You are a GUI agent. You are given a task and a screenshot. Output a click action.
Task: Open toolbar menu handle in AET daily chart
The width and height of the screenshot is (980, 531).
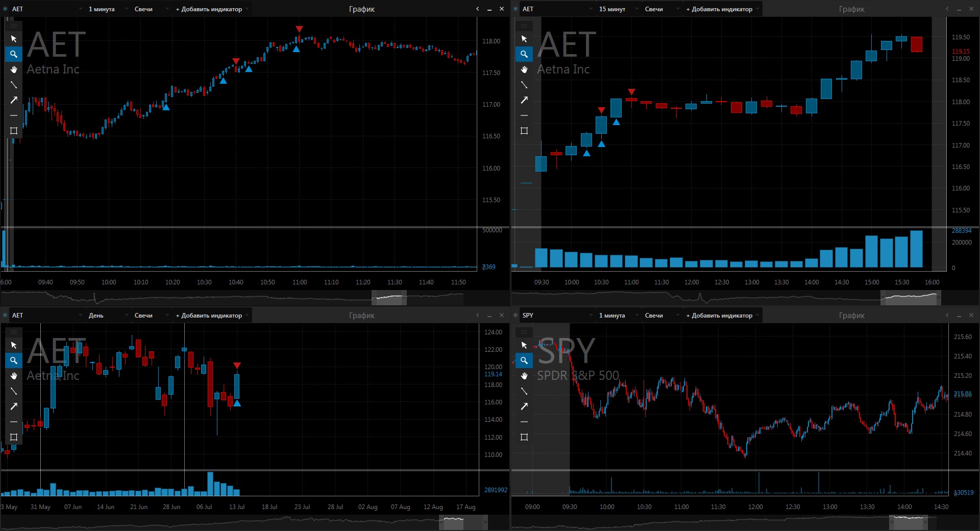tap(14, 332)
